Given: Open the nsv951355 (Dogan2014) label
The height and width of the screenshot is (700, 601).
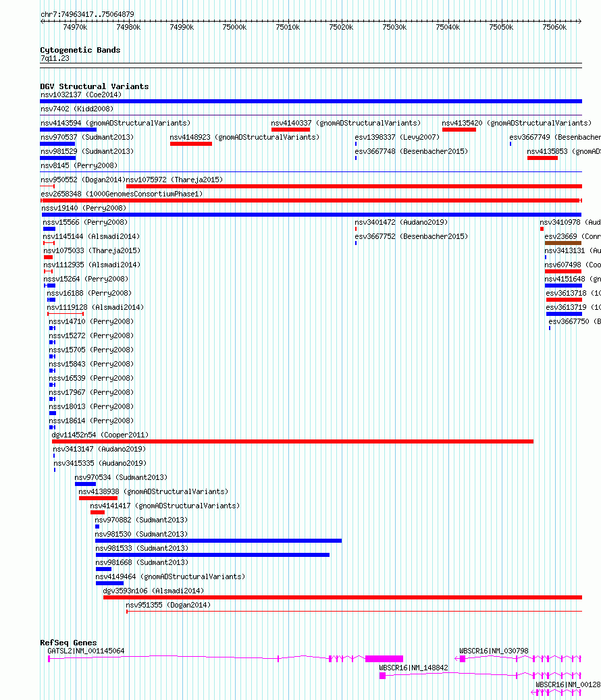Looking at the screenshot, I should pyautogui.click(x=168, y=605).
